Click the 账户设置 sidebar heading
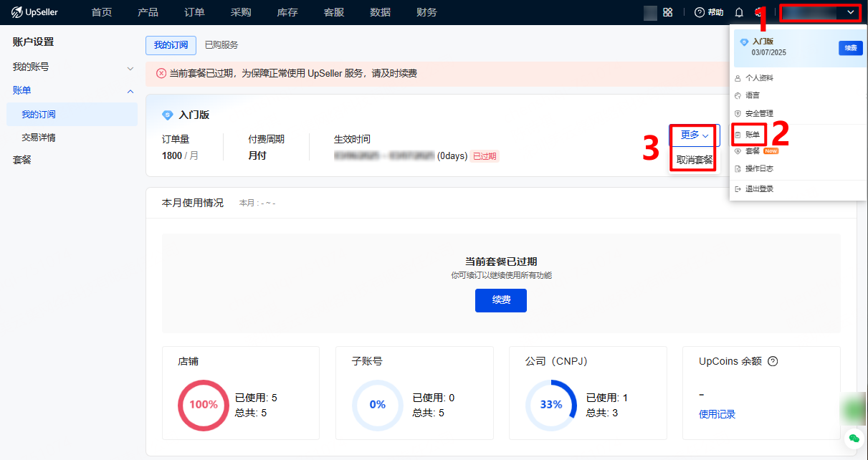868x460 pixels. 33,42
